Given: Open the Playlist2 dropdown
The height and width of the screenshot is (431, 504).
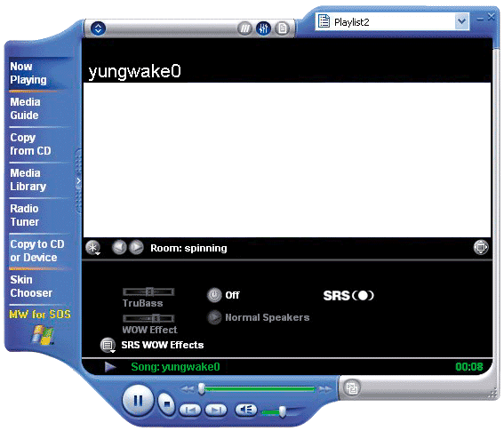Looking at the screenshot, I should (x=462, y=21).
